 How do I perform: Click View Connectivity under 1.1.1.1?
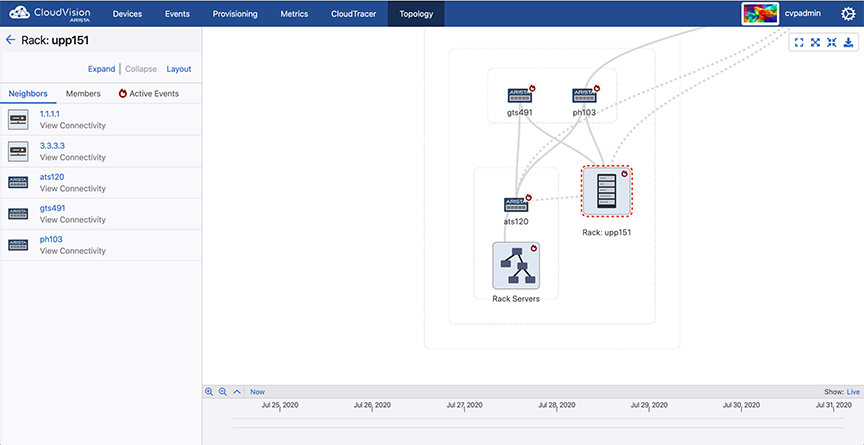coord(73,126)
